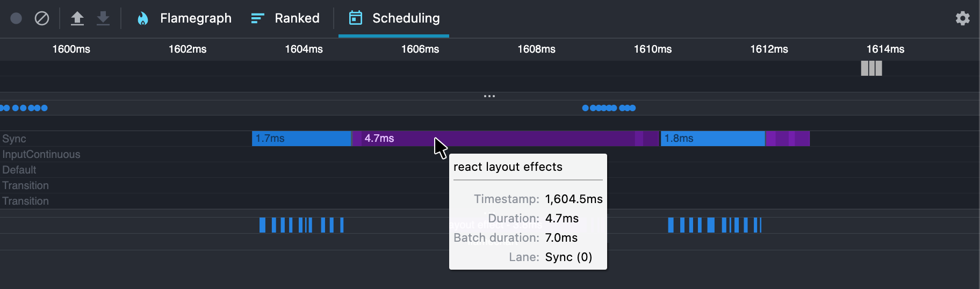The height and width of the screenshot is (289, 980).
Task: Start profiling with the record button
Action: 16,18
